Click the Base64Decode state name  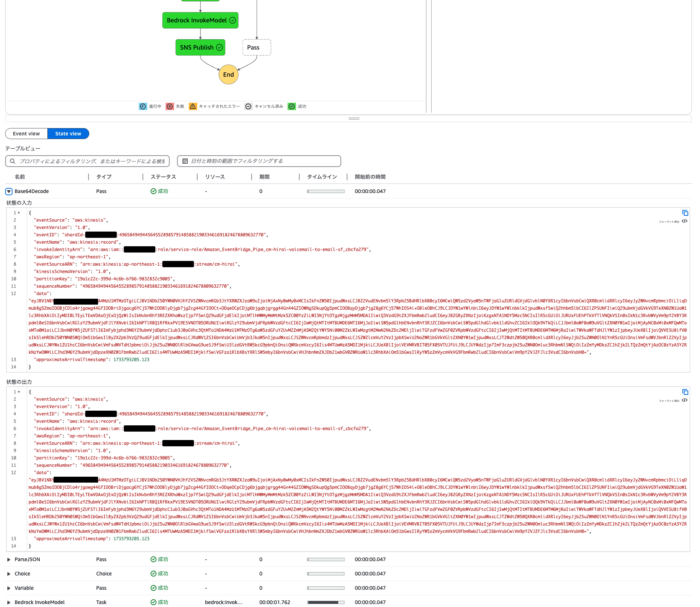(32, 191)
